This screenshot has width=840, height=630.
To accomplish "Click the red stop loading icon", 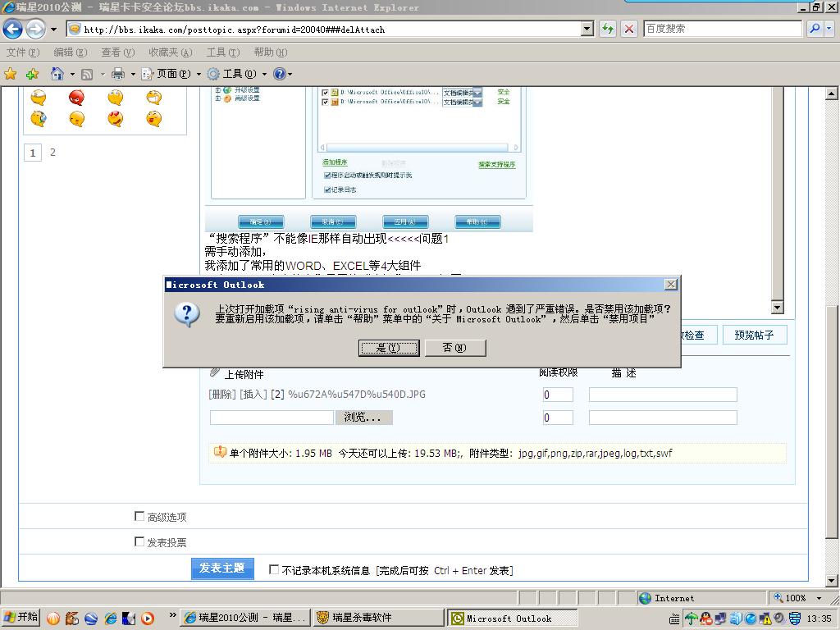I will [x=629, y=29].
